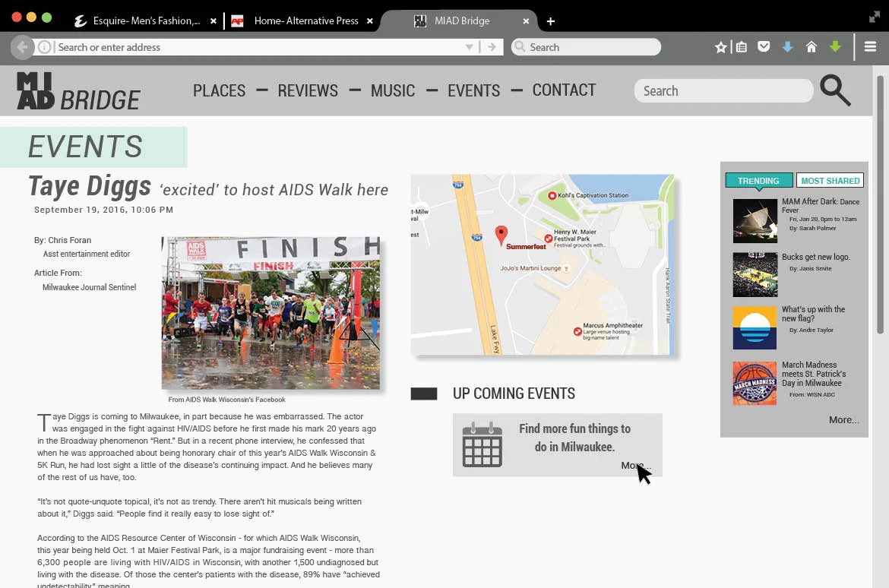Click Milwaukee Journal Sentinel source text

(89, 287)
